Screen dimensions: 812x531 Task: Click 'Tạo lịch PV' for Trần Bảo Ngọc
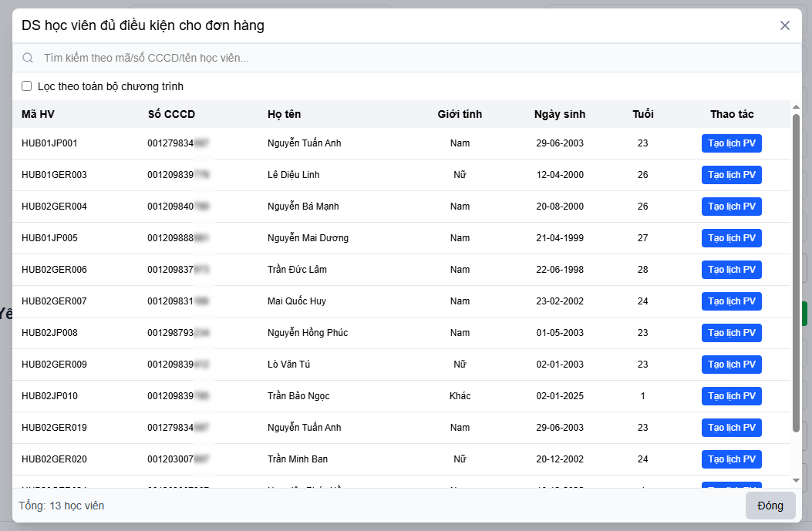[x=731, y=396]
